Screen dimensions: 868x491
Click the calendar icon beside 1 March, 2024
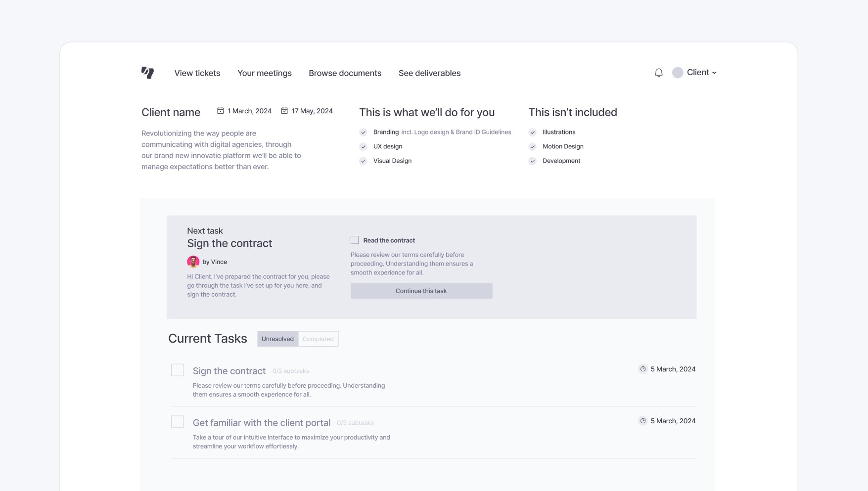221,111
